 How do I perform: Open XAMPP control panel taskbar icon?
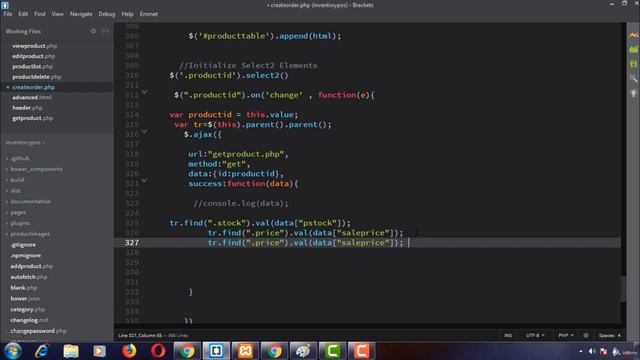[245, 351]
